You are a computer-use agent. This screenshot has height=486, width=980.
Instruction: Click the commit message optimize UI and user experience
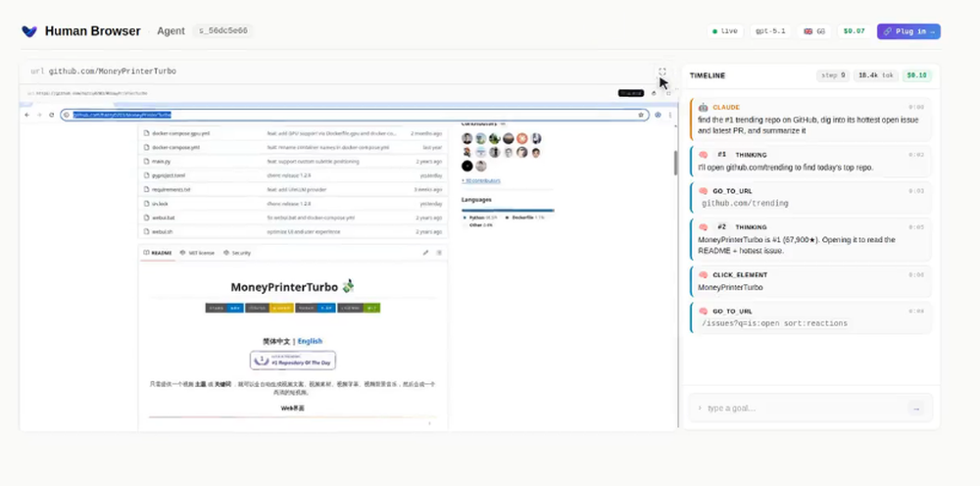tap(304, 232)
